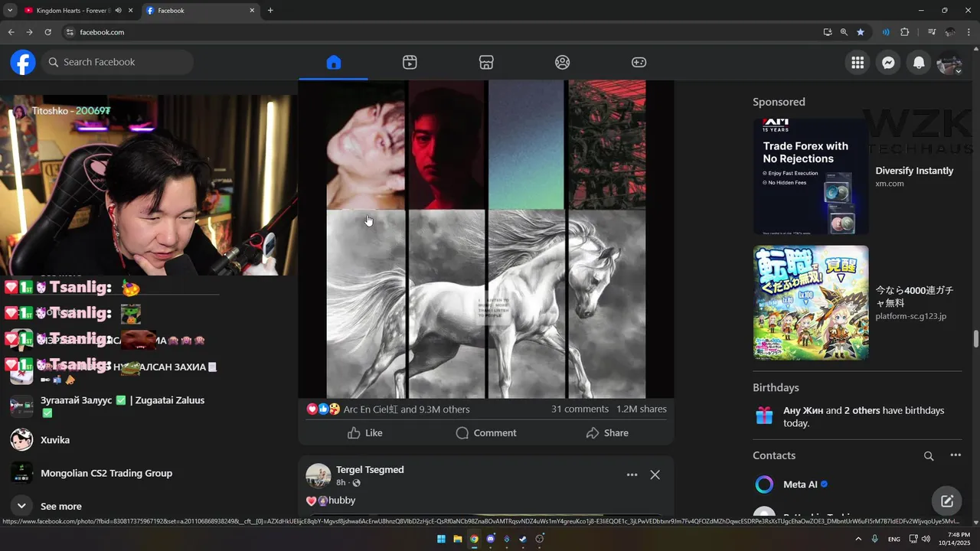Hide the Tergel Tsegmed post
Image resolution: width=980 pixels, height=551 pixels.
click(655, 475)
